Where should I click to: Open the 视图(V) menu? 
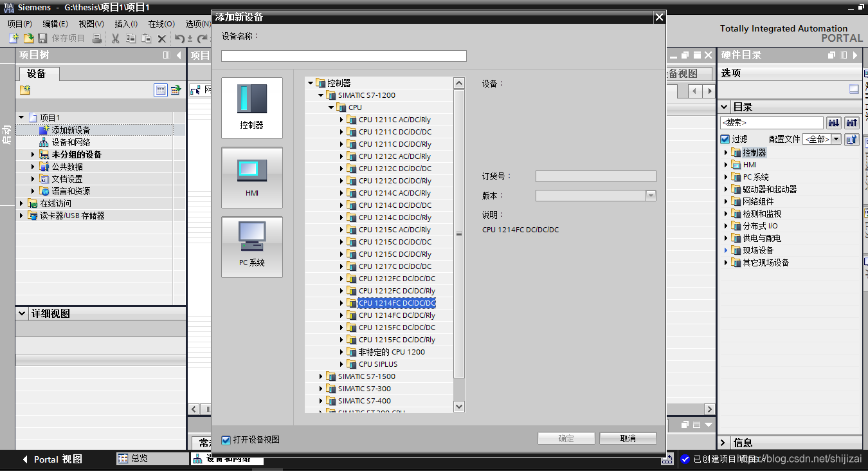pos(91,24)
